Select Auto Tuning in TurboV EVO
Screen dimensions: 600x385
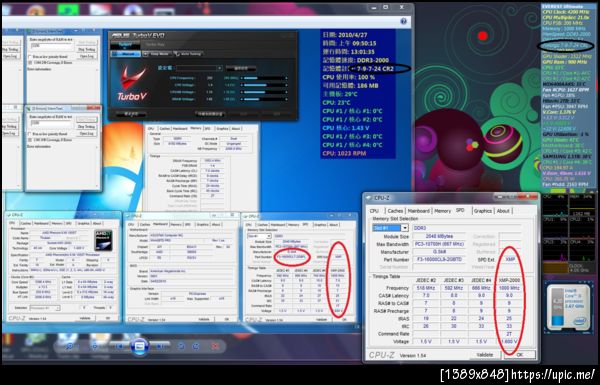(x=188, y=54)
